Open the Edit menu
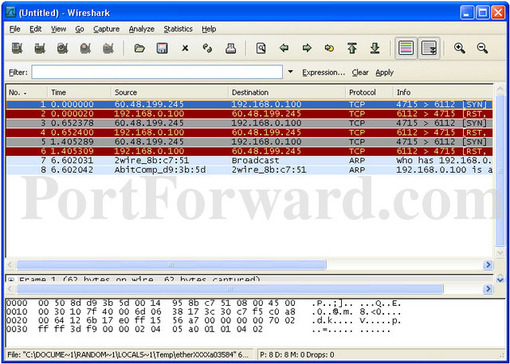 click(35, 29)
